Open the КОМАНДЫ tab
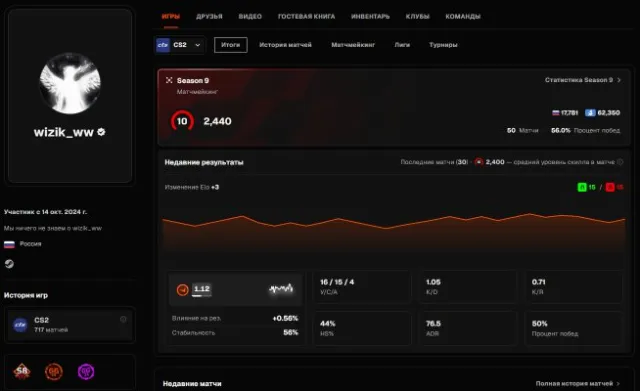The height and width of the screenshot is (391, 640). (x=463, y=16)
